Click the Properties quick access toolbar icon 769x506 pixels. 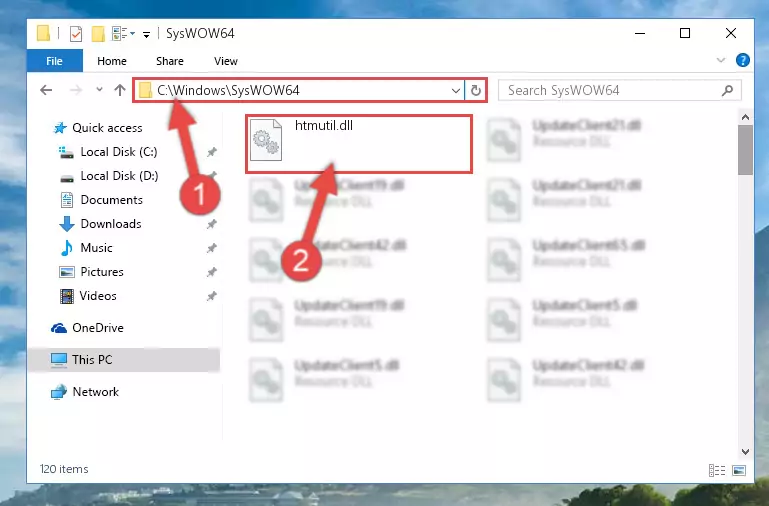[x=76, y=33]
